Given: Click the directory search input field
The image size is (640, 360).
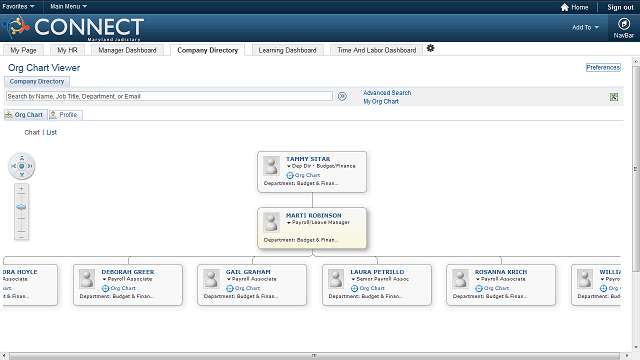Looking at the screenshot, I should (169, 96).
